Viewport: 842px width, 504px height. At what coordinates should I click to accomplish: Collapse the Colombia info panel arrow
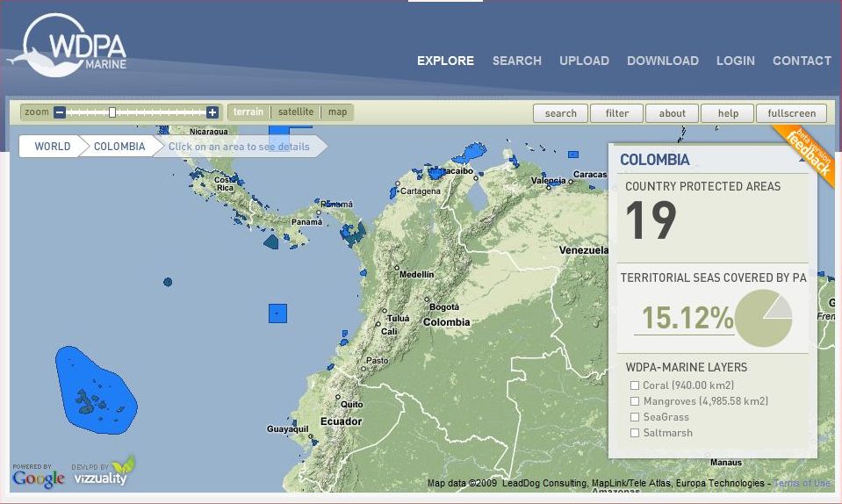tap(802, 160)
